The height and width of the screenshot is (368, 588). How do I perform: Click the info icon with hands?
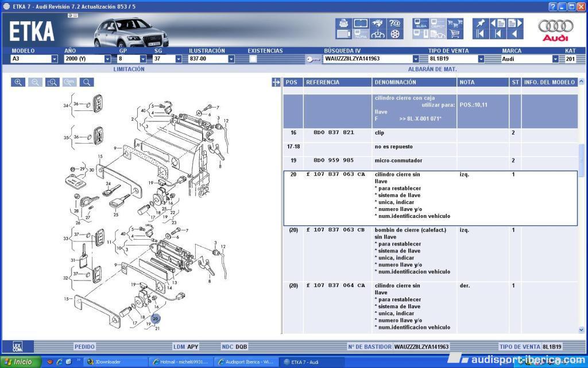378,34
